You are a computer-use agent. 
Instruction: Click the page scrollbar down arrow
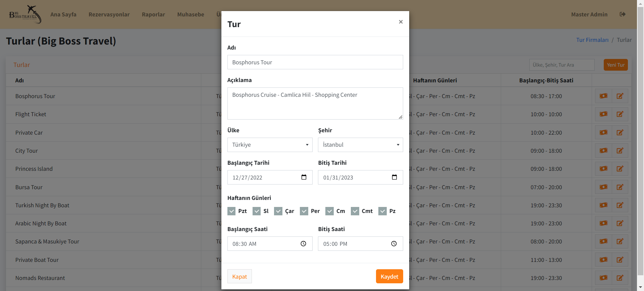[x=640, y=287]
